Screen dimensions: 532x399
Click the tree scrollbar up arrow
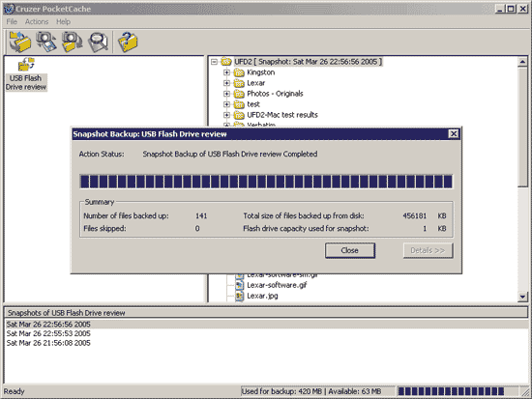522,62
